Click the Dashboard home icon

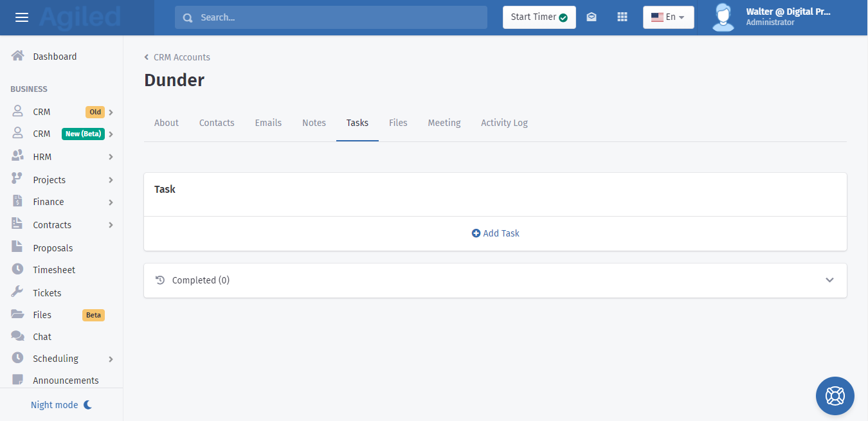[18, 57]
